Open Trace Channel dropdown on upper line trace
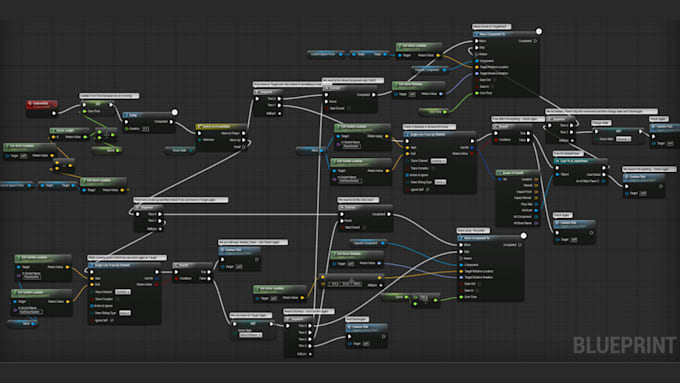This screenshot has width=680, height=383. click(438, 161)
